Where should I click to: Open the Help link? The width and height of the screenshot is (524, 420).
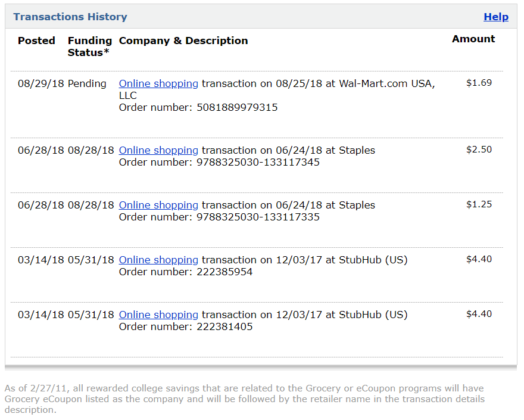pos(496,17)
